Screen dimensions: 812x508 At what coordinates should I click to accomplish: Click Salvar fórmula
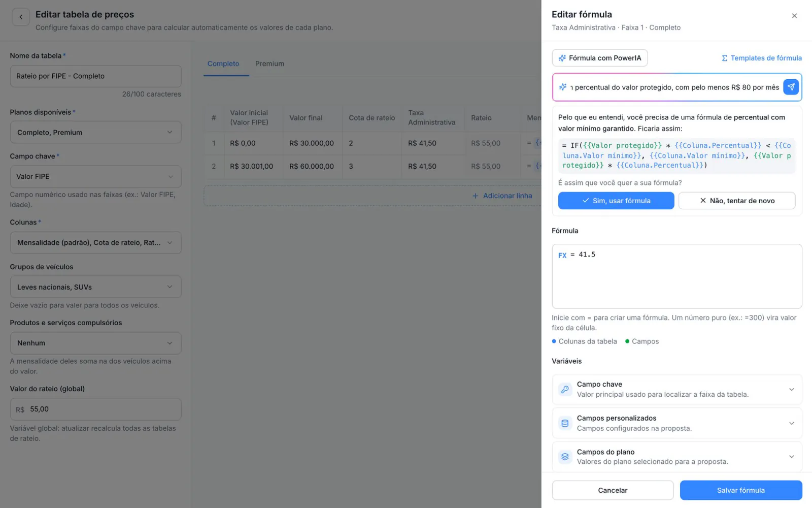pyautogui.click(x=741, y=490)
